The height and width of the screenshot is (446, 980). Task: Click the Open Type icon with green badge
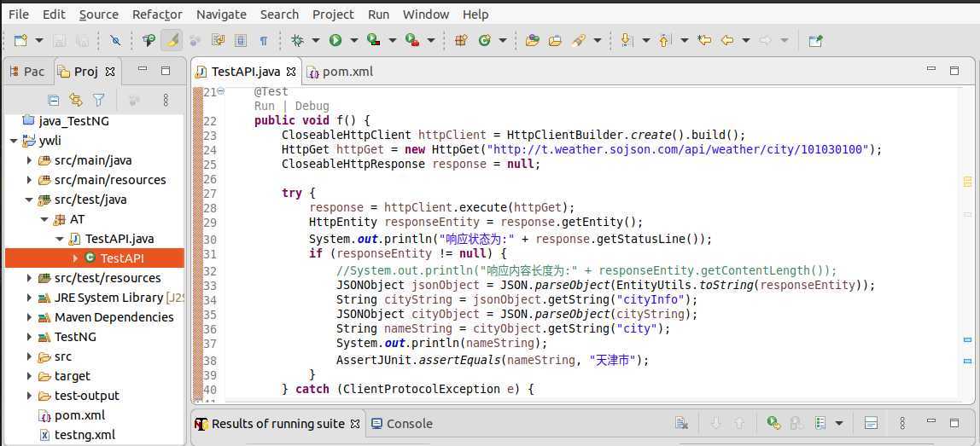tap(149, 41)
